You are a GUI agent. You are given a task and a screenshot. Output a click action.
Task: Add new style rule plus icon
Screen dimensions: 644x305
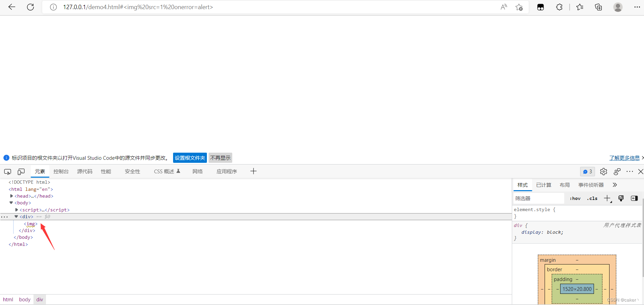[607, 199]
